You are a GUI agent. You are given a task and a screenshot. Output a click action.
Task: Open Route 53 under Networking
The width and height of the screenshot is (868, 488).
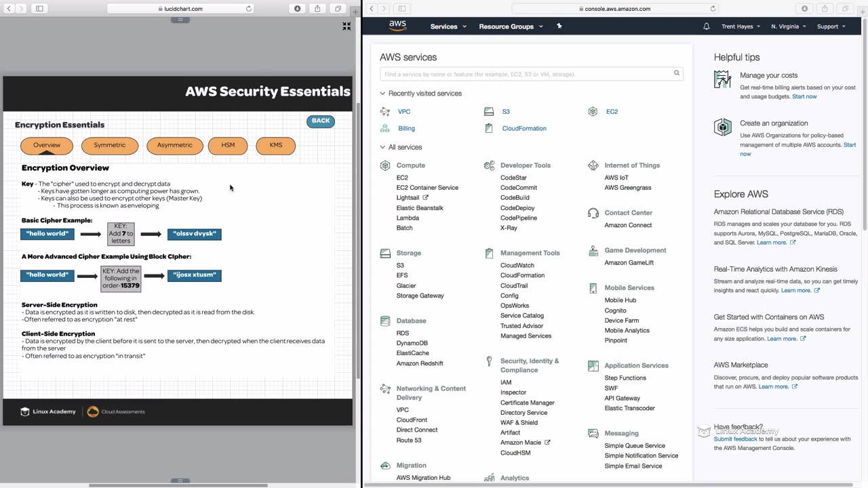[x=409, y=441]
